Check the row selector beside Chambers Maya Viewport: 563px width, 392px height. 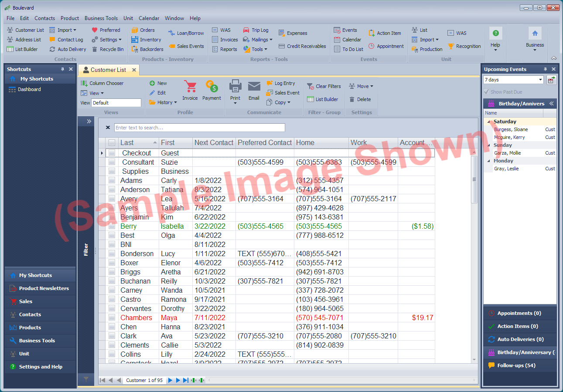click(113, 318)
